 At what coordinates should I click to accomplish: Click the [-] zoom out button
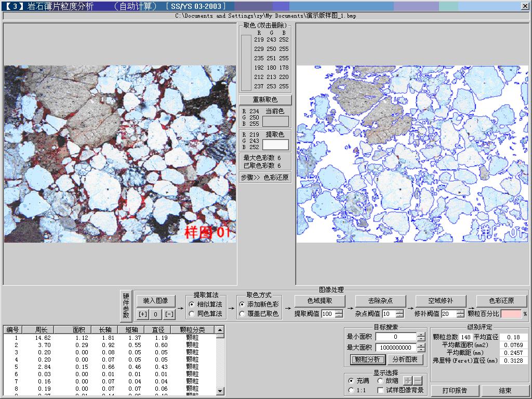coord(169,314)
